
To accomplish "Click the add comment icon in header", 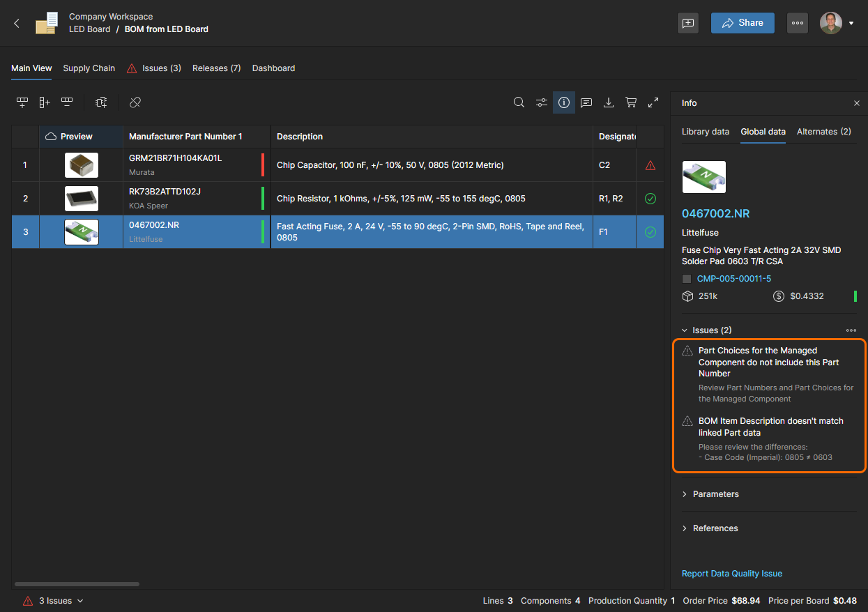I will point(688,23).
